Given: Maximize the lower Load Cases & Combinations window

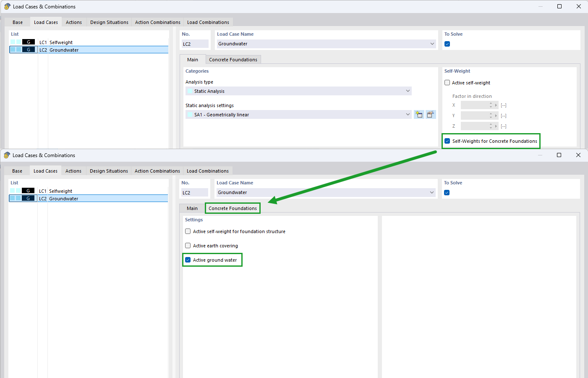Looking at the screenshot, I should (559, 155).
